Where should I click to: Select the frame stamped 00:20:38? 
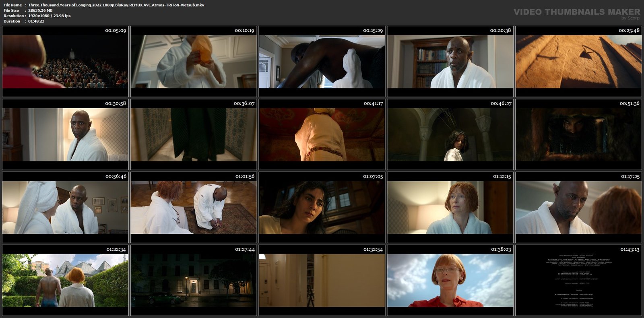pyautogui.click(x=450, y=62)
